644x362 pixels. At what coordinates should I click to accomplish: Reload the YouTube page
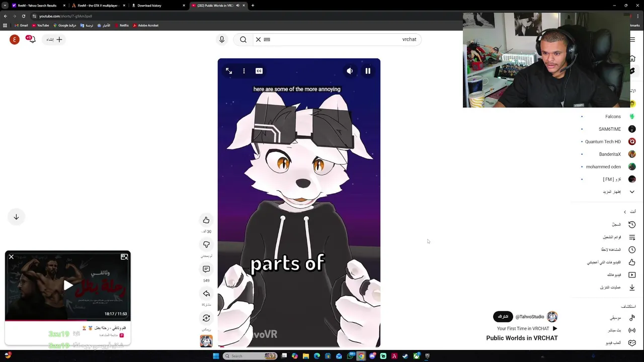tap(23, 16)
